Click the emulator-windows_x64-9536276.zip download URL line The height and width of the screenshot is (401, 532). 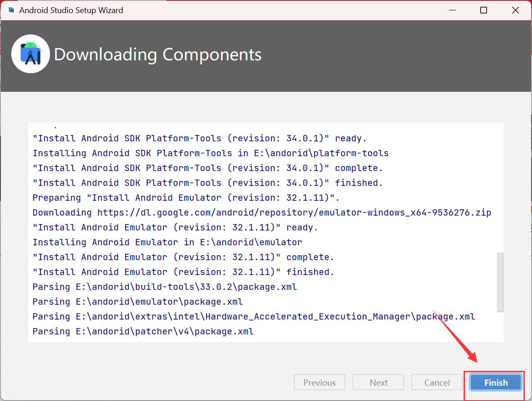tap(262, 212)
